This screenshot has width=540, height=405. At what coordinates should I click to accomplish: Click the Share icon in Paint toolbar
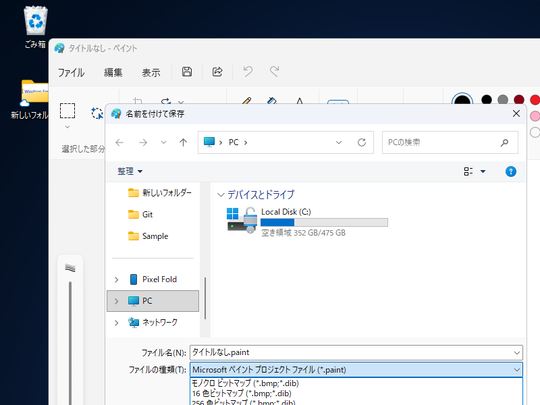coord(217,72)
